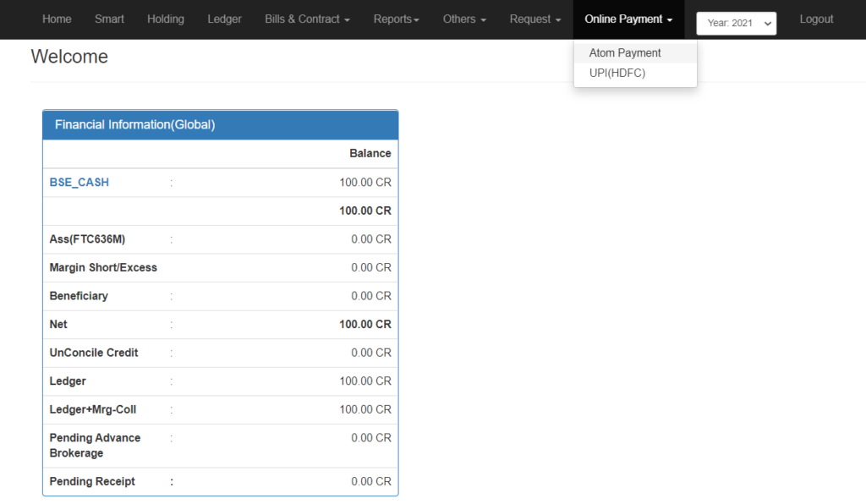Open the Holding page
The image size is (866, 504).
click(166, 19)
